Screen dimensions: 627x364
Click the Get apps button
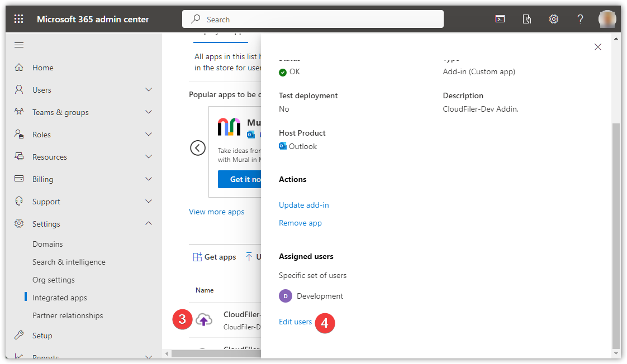[x=215, y=257]
